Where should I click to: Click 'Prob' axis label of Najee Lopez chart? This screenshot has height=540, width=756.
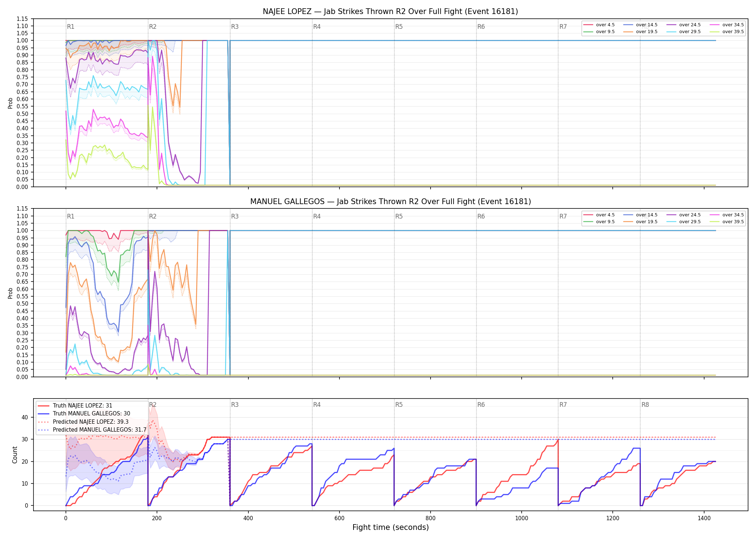click(10, 103)
